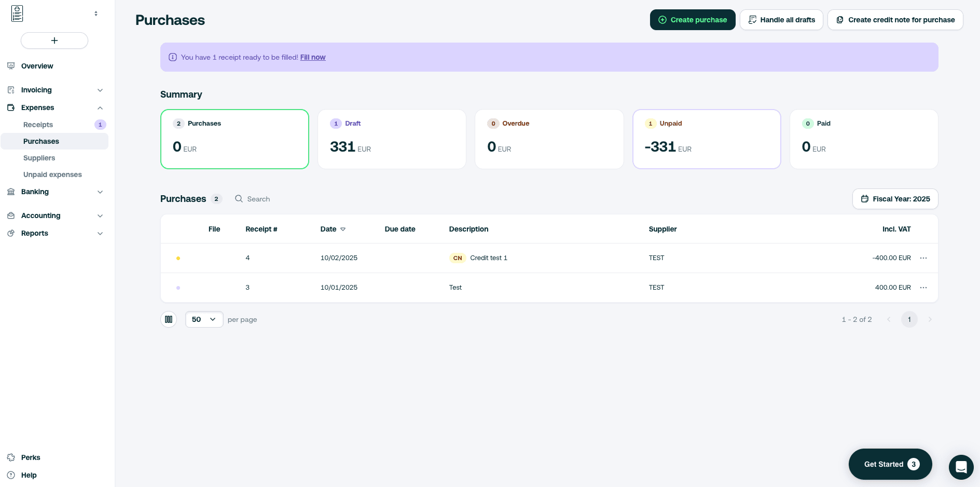Open the column layout icon near pagination
Screen dimensions: 980x487
coord(169,319)
